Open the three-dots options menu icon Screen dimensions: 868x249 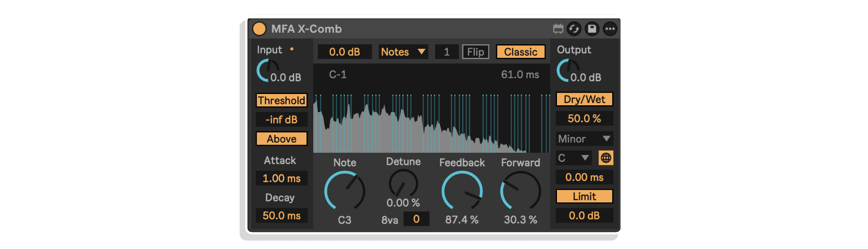[610, 29]
